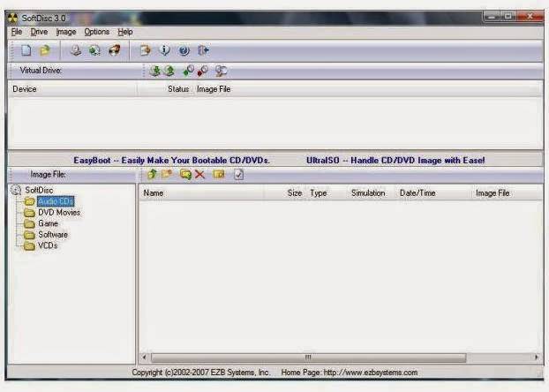
Task: Select the Software folder in tree
Action: (x=52, y=235)
